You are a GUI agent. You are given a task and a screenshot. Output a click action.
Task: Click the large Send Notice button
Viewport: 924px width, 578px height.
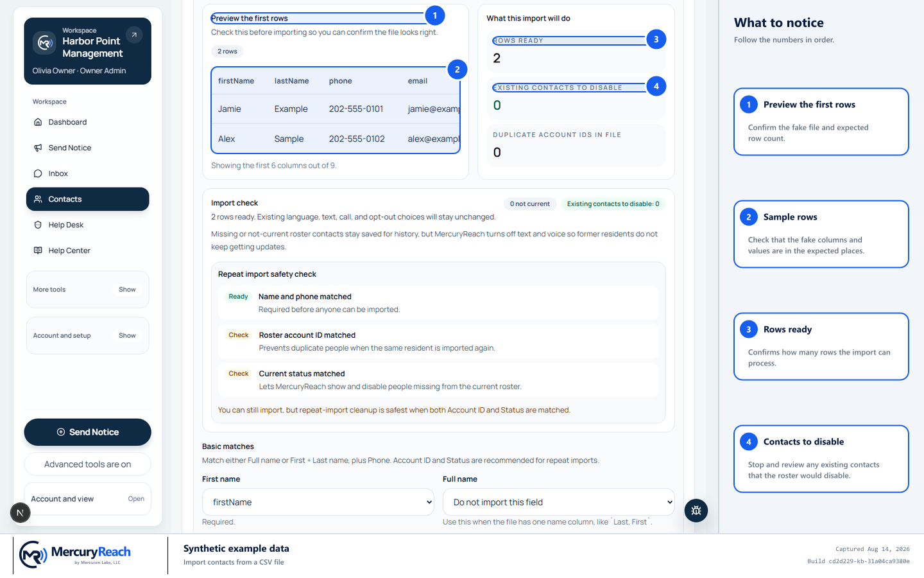point(87,432)
